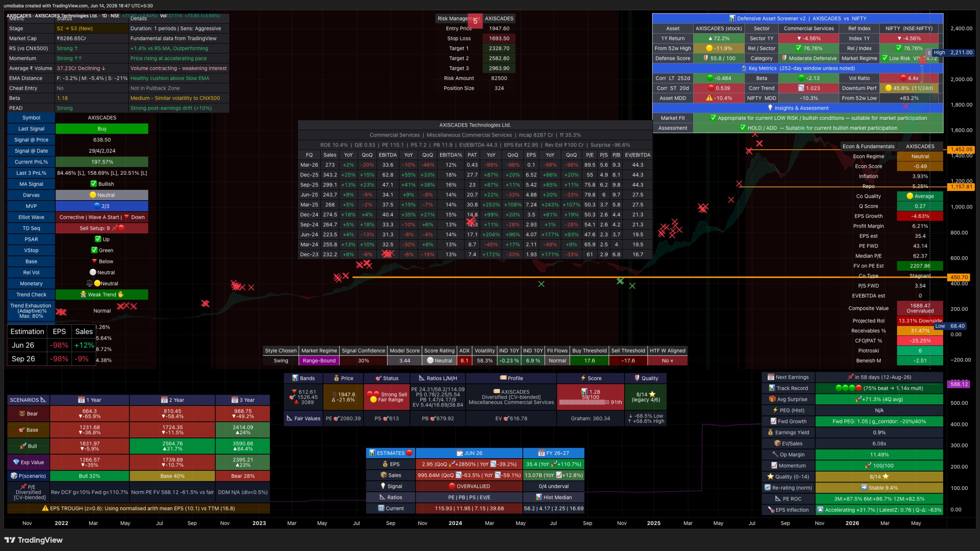Click the Dec-25 quarter row label
Screen dimensions: 980x551
[x=309, y=175]
